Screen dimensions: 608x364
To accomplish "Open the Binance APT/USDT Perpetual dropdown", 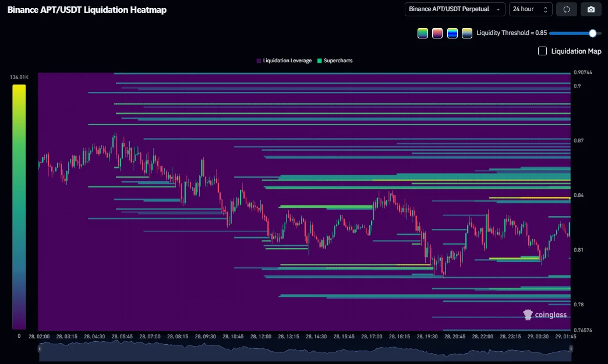I will [x=455, y=9].
